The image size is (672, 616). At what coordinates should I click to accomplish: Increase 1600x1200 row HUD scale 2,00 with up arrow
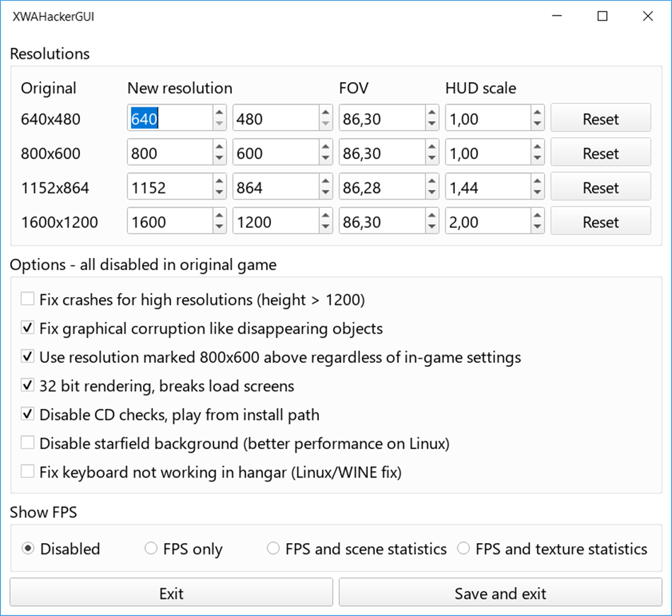coord(537,215)
